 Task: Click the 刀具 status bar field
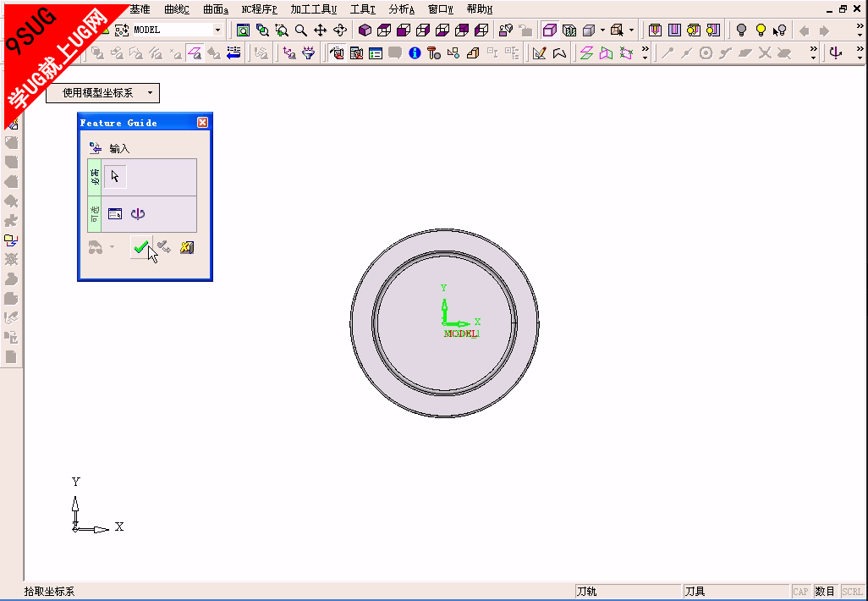click(736, 592)
